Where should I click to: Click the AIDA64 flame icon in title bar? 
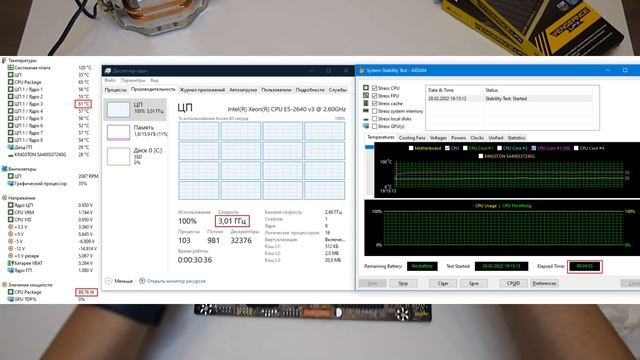coord(361,71)
